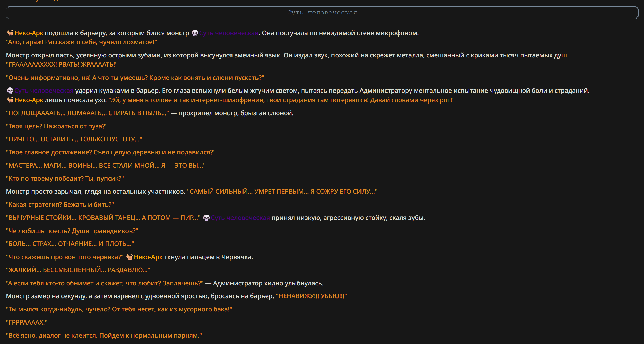Screen dimensions: 644x344
Task: Click the phrase "Администратор хидно улыбнулась."
Action: [x=268, y=283]
